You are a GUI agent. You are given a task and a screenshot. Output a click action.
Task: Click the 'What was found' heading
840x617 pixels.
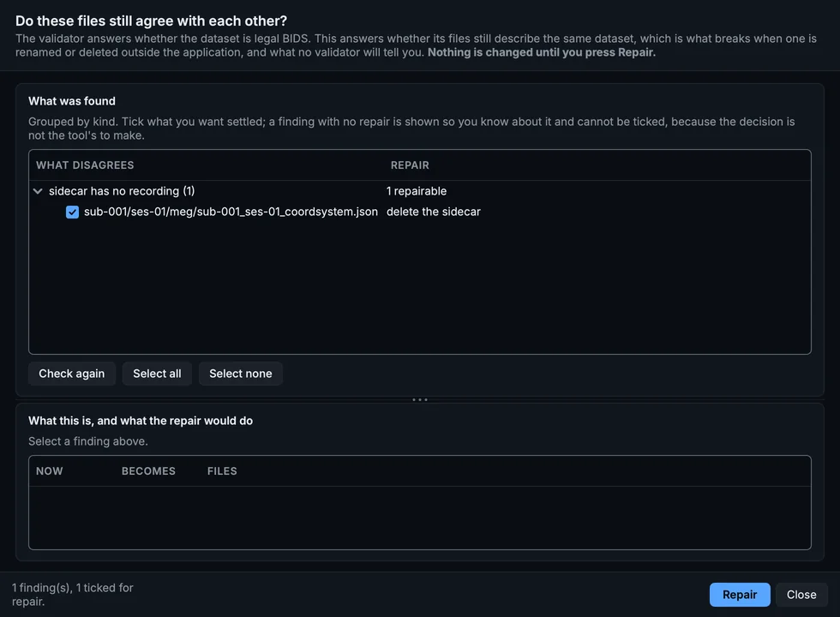tap(72, 101)
